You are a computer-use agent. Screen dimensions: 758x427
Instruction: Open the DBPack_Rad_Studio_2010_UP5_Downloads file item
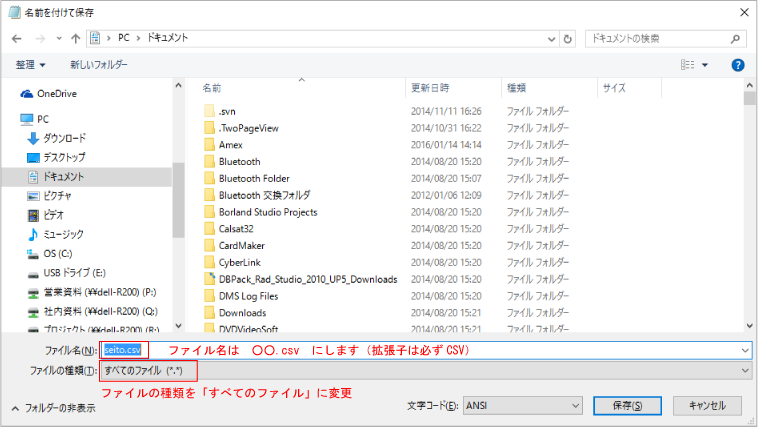(x=307, y=279)
